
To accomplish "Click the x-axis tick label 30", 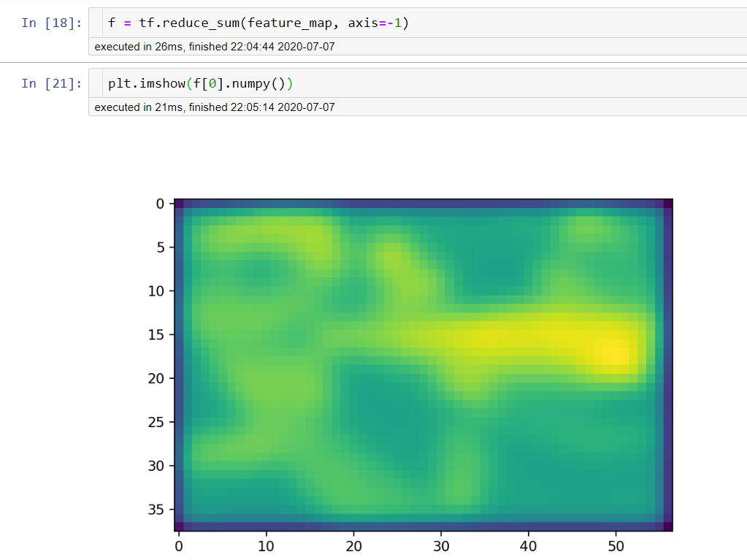I will pyautogui.click(x=440, y=545).
